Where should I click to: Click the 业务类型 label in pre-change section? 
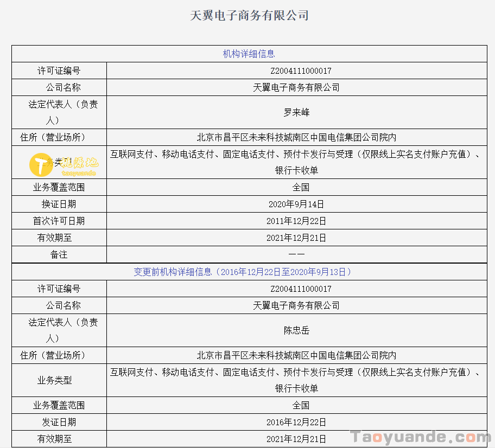click(55, 380)
